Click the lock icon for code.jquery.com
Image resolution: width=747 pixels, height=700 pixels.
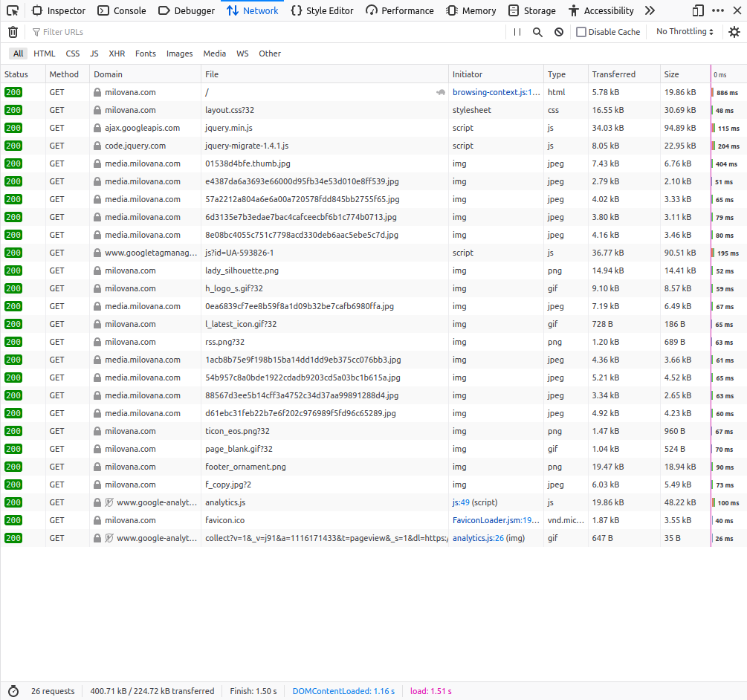coord(97,146)
